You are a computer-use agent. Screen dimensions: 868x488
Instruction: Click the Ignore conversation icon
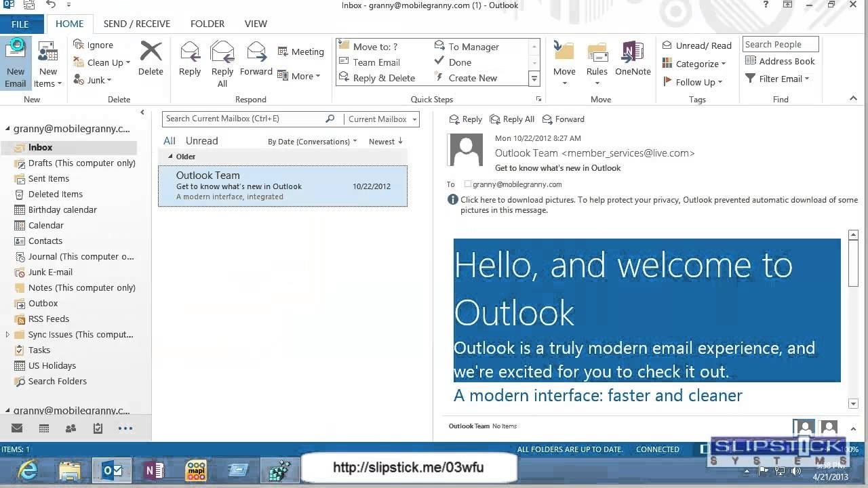point(79,45)
